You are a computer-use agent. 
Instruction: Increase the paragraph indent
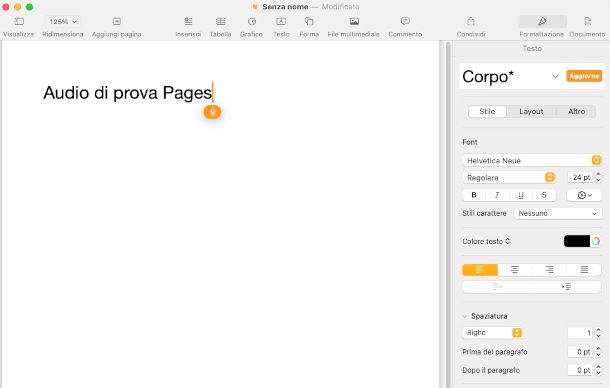click(x=566, y=286)
